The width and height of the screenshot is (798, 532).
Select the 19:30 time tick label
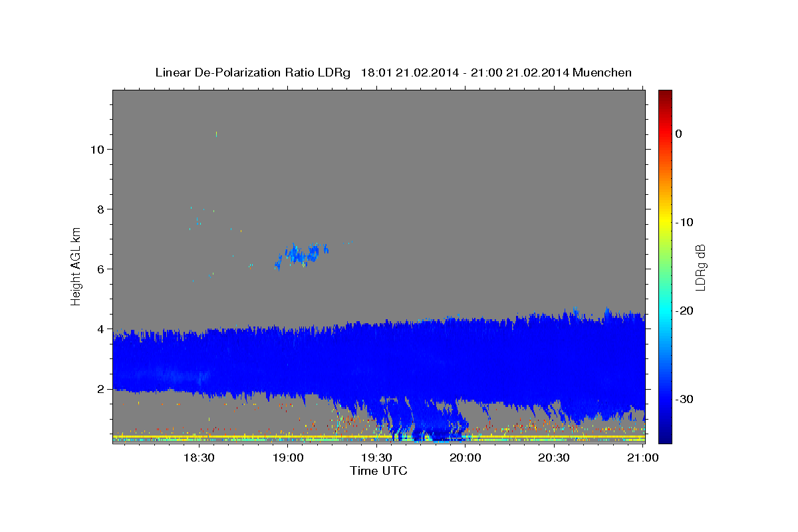[376, 458]
